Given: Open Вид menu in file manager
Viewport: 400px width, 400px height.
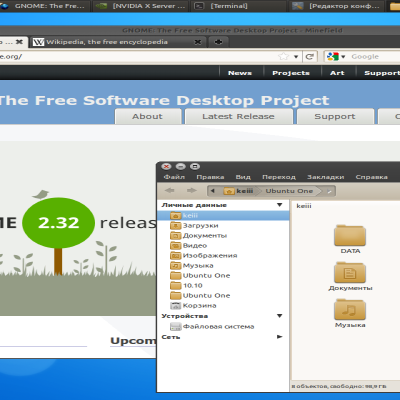Looking at the screenshot, I should coord(243,177).
